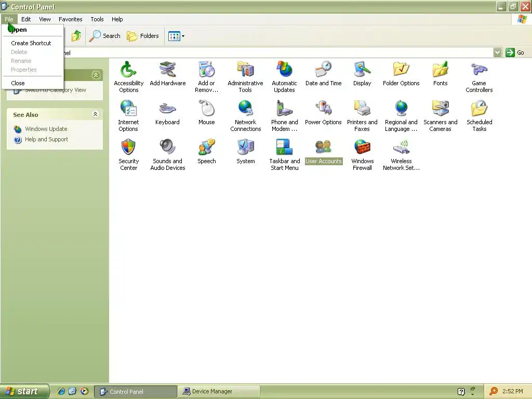
Task: Choose Create Shortcut from File menu
Action: 31,43
